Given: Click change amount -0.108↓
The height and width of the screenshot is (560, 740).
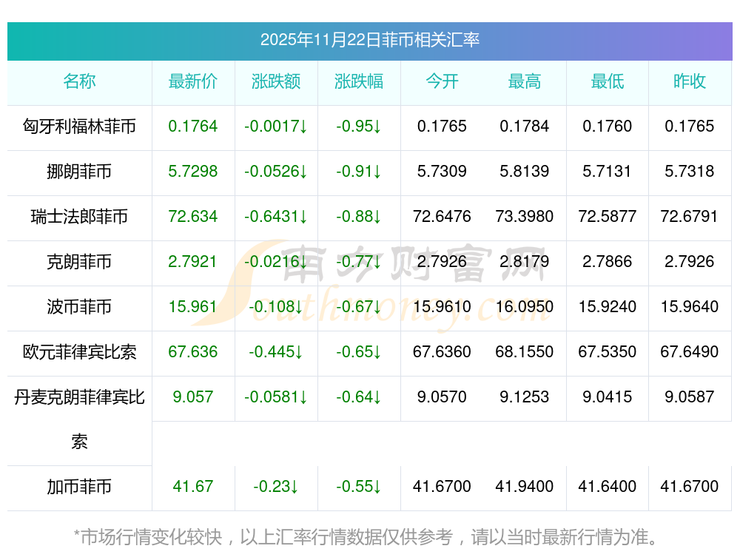Looking at the screenshot, I should click(x=276, y=306).
